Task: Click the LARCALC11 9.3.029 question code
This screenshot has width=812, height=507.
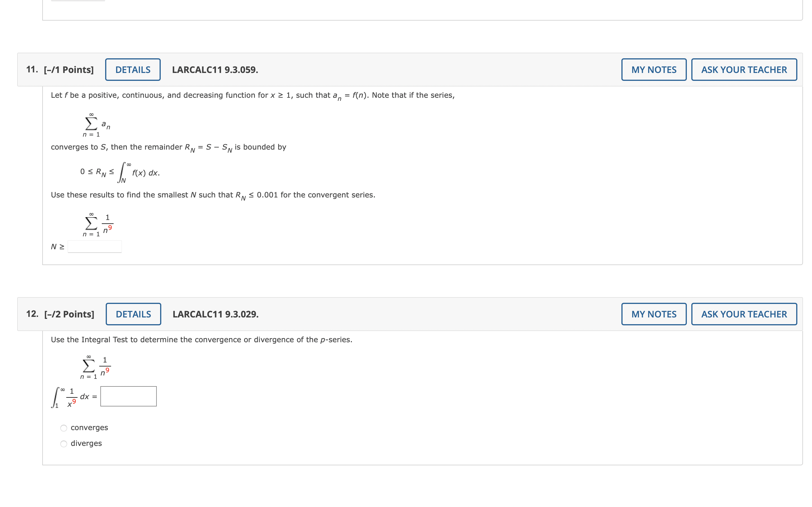Action: click(x=215, y=314)
